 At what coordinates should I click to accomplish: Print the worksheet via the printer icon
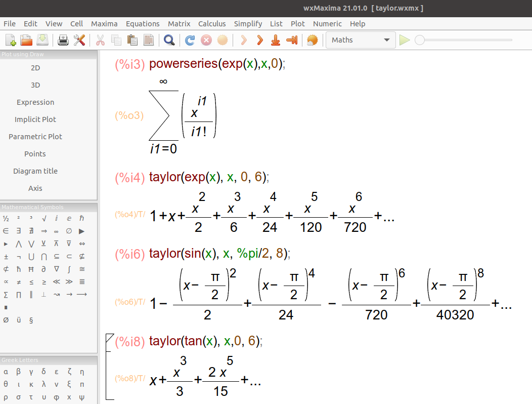[x=63, y=40]
